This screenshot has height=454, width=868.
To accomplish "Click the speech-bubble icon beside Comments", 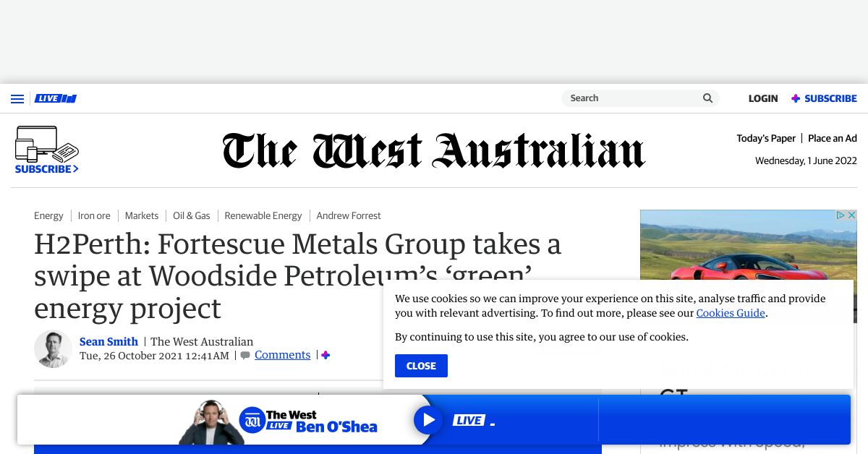I will (245, 355).
